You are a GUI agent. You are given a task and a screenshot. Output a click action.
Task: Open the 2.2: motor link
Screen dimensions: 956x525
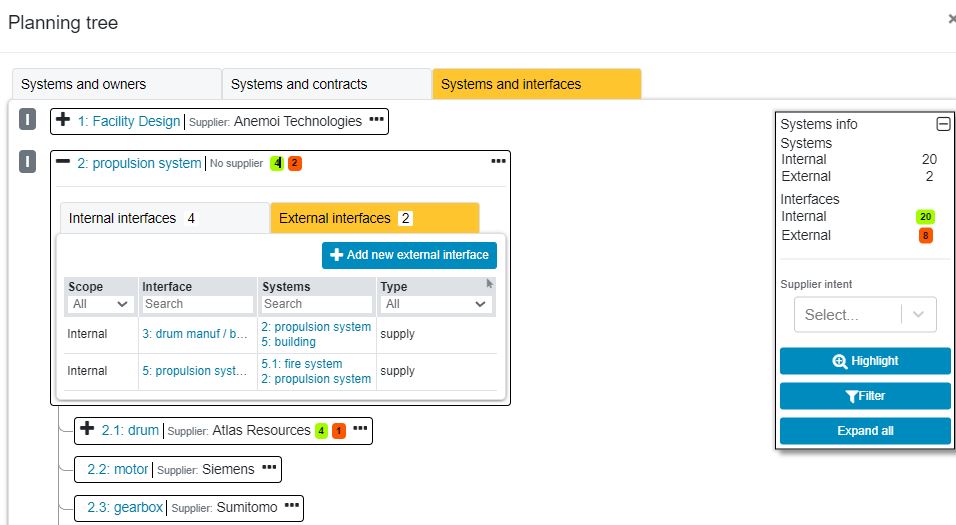coord(118,470)
